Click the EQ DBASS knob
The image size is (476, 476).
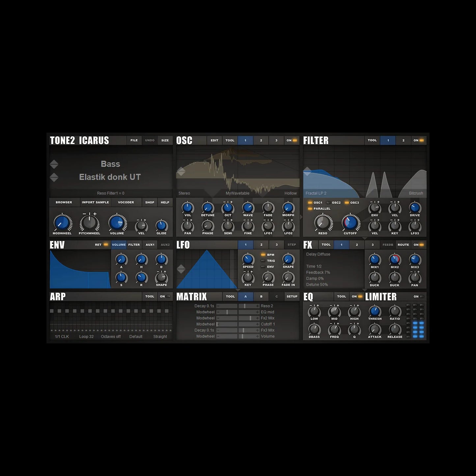(314, 329)
